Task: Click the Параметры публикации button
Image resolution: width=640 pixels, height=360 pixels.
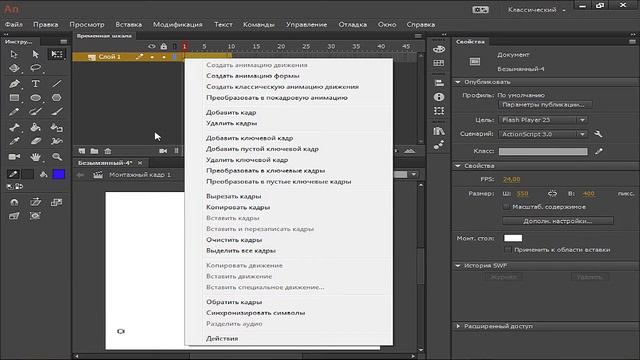Action: [545, 105]
